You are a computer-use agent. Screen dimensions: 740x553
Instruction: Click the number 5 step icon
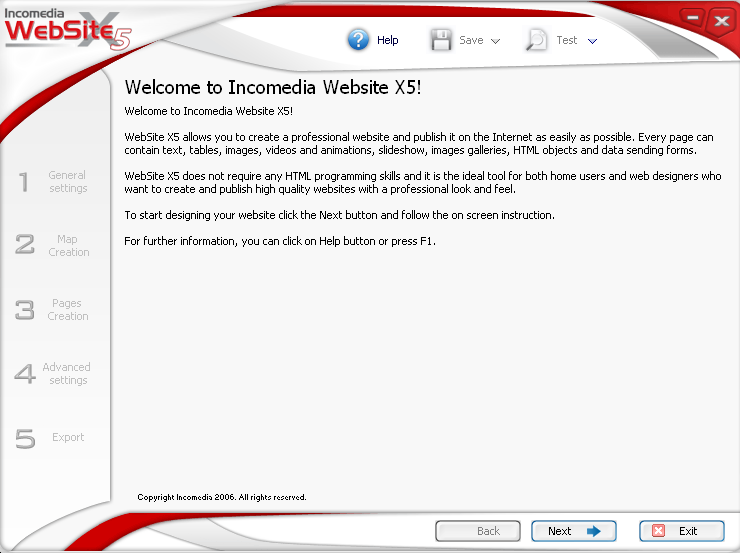(x=25, y=438)
